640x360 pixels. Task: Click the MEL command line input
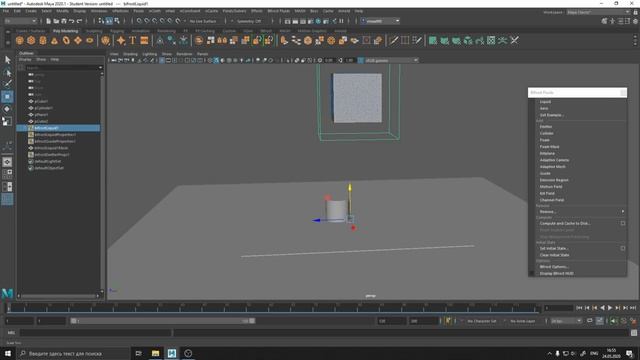96,333
